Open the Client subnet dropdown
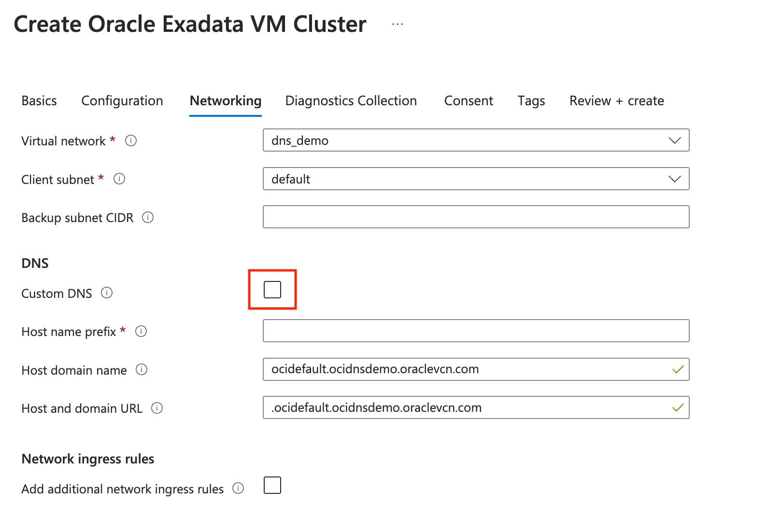This screenshot has height=532, width=768. (x=476, y=179)
